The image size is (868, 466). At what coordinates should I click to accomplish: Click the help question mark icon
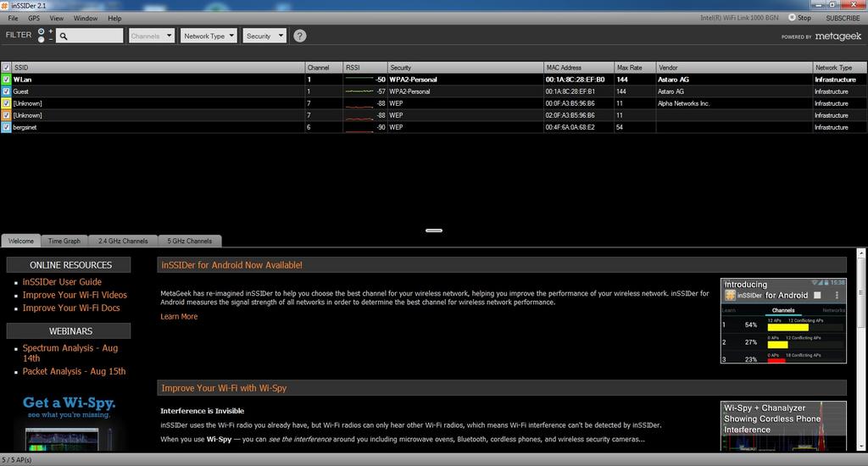(x=299, y=36)
